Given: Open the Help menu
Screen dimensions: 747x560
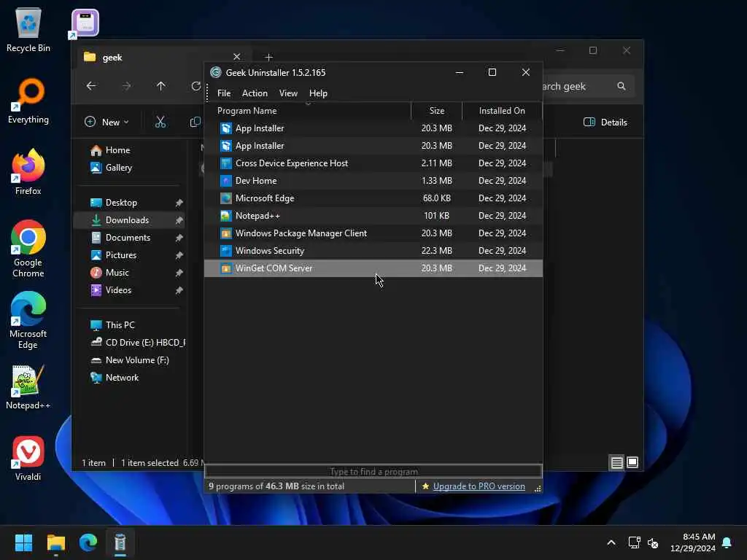Looking at the screenshot, I should click(x=318, y=93).
